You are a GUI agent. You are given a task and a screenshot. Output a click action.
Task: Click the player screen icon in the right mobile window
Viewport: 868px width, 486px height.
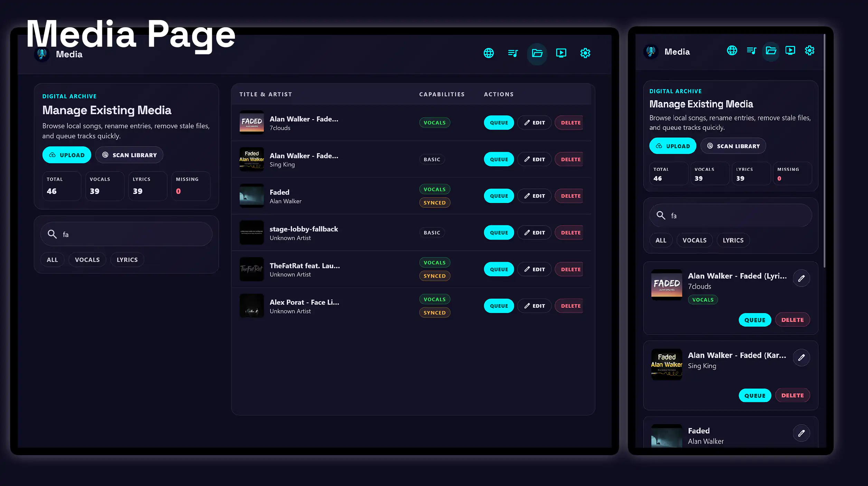790,50
